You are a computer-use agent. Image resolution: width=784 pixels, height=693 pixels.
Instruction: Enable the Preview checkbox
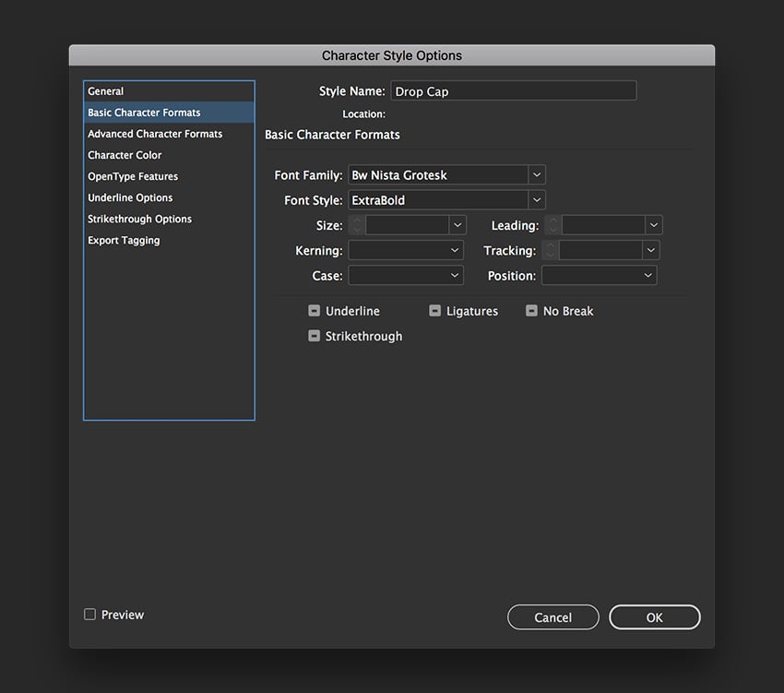point(89,614)
